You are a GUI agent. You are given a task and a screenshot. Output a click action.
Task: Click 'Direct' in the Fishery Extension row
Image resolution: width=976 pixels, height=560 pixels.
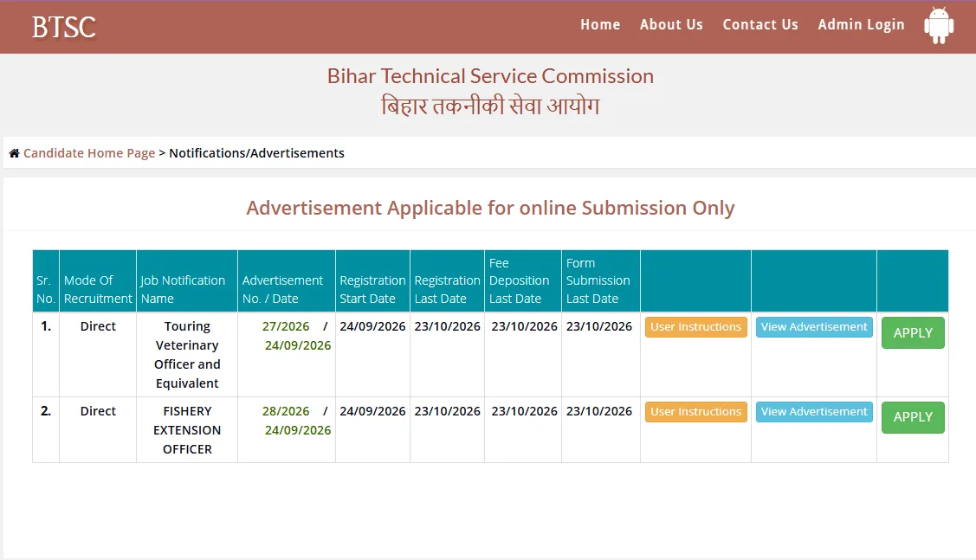(98, 411)
